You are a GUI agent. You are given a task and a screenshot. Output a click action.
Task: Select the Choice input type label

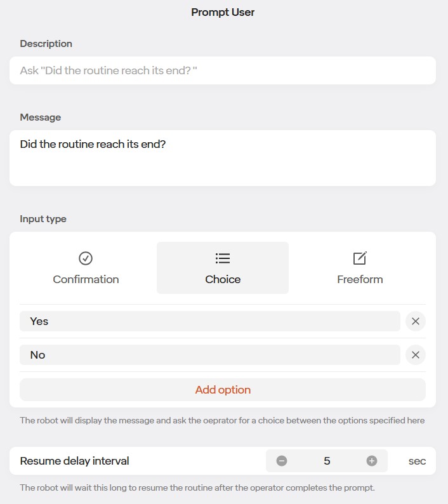pos(223,279)
